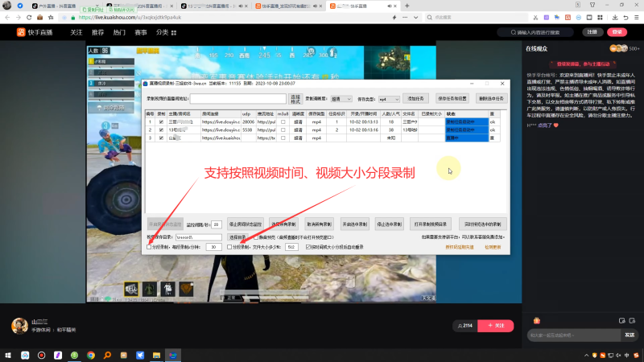Open a new browser tab with plus
The image size is (644, 362).
pyautogui.click(x=407, y=6)
